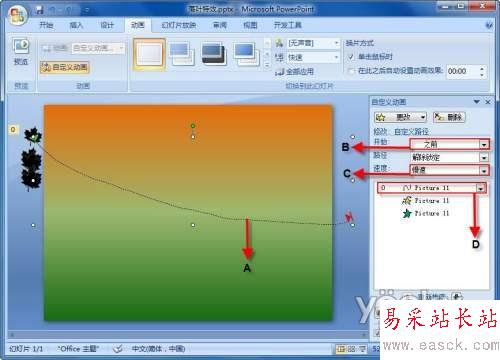
Task: Click the 00:00 auto-advance time field
Action: (x=462, y=71)
